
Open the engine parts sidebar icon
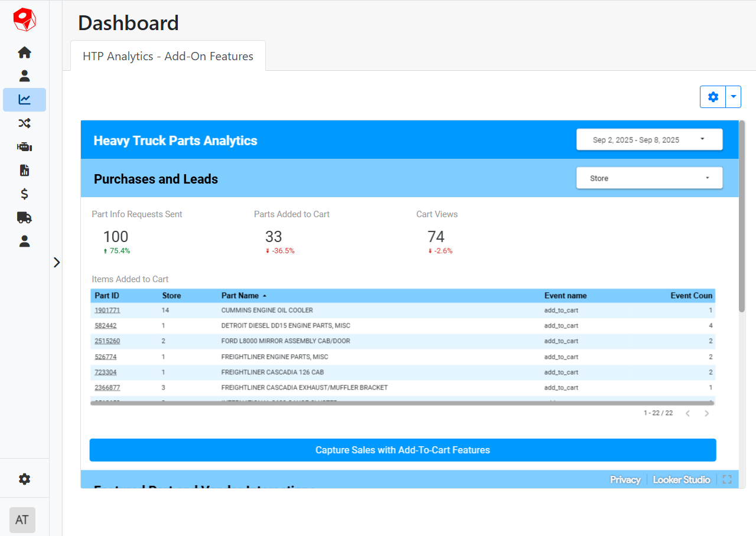coord(24,147)
